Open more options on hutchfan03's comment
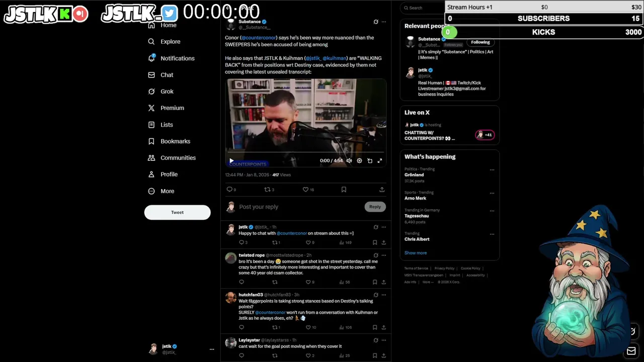The height and width of the screenshot is (362, 644). (384, 295)
